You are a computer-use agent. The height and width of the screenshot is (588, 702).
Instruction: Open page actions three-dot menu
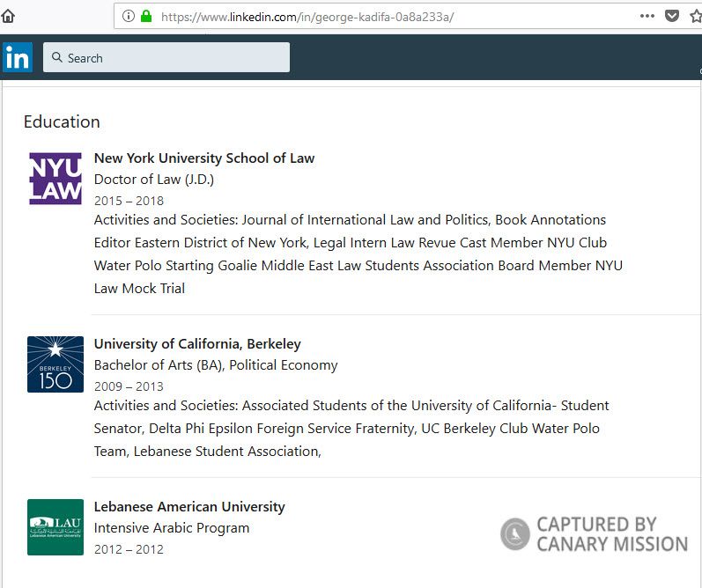click(x=647, y=16)
